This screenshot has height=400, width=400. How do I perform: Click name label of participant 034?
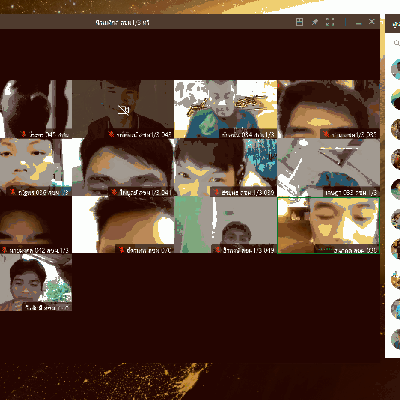click(x=248, y=134)
